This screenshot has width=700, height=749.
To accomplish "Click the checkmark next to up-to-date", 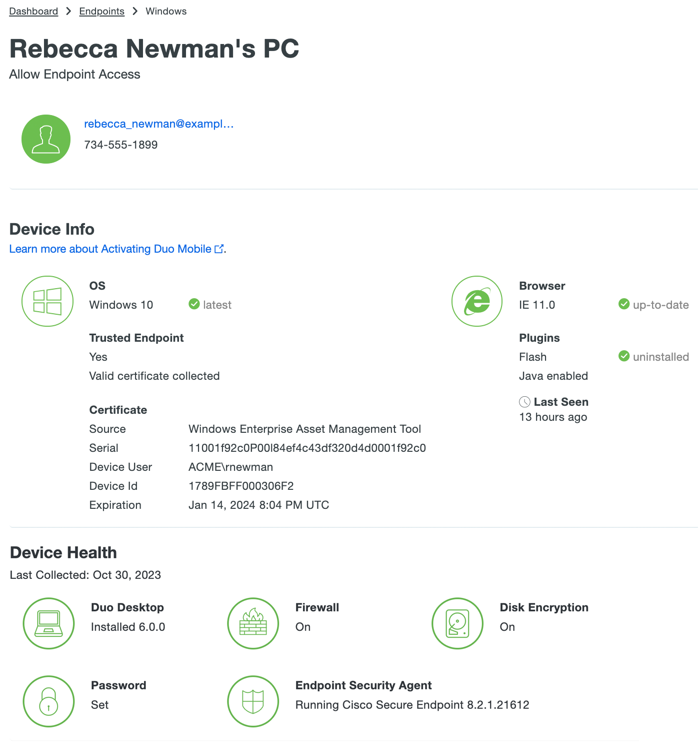I will click(x=624, y=304).
